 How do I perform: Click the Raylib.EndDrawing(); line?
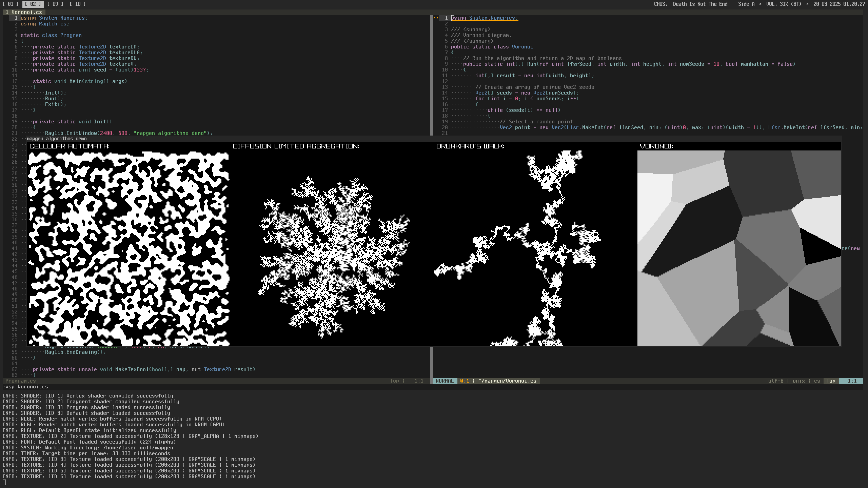pos(75,352)
